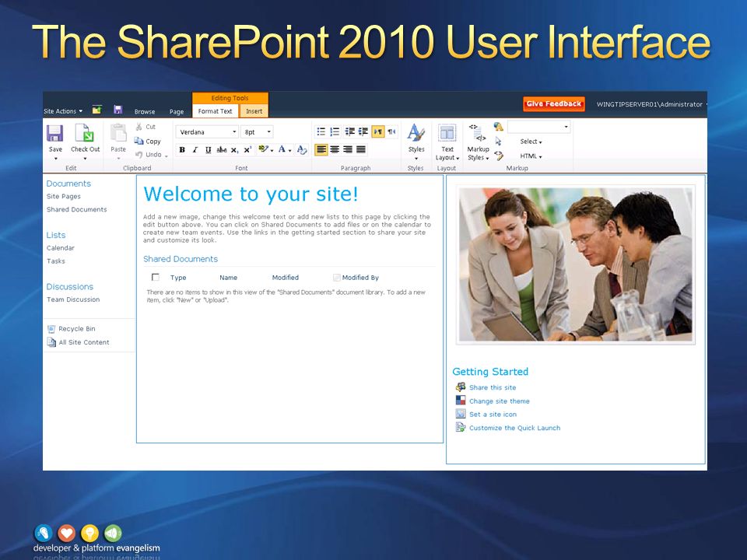Viewport: 747px width, 560px height.
Task: Click the Outdent paragraph icon
Action: click(x=349, y=131)
